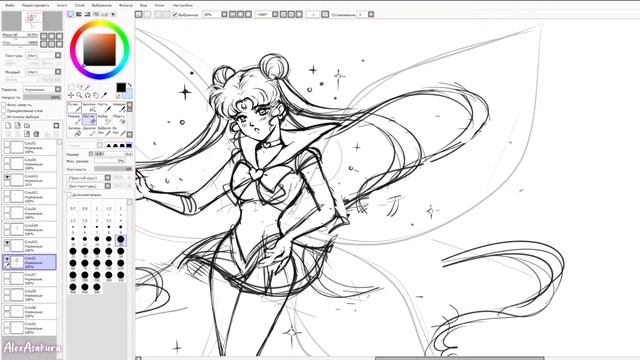This screenshot has height=360, width=640.
Task: Choose the Ручка pen brush
Action: tap(74, 107)
